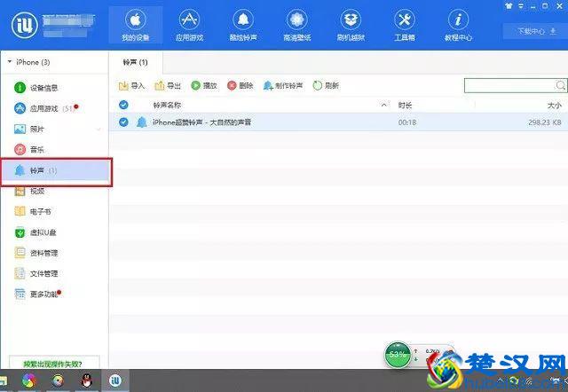Select 铃声 (1) in the sidebar
The width and height of the screenshot is (568, 392).
coord(56,170)
